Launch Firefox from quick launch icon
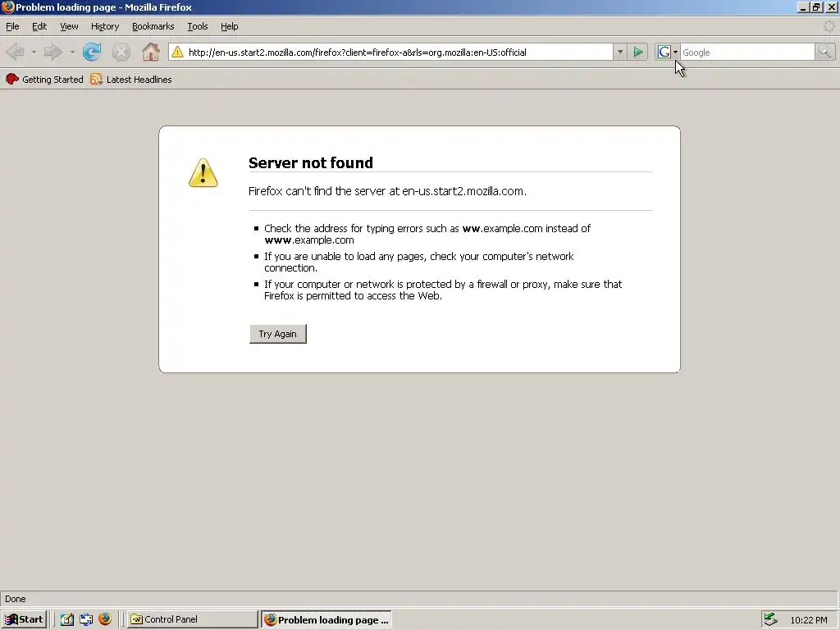This screenshot has height=630, width=840. (x=105, y=619)
